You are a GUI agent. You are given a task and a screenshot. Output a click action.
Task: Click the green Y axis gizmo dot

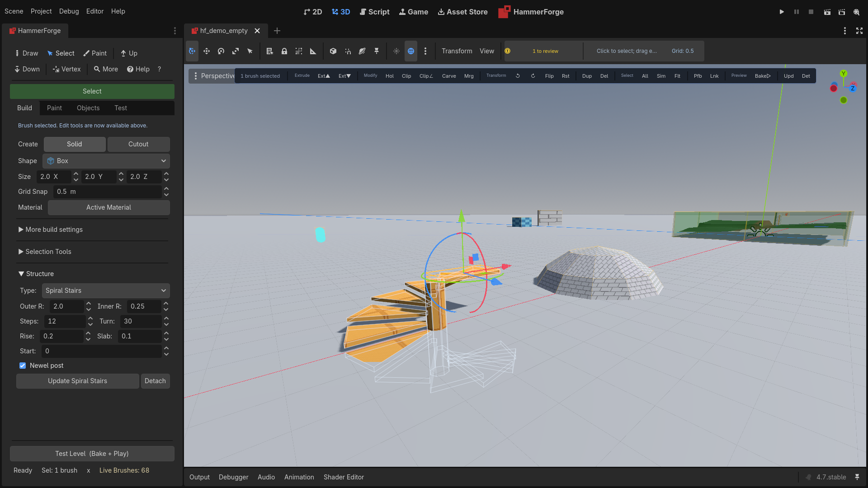click(x=843, y=73)
